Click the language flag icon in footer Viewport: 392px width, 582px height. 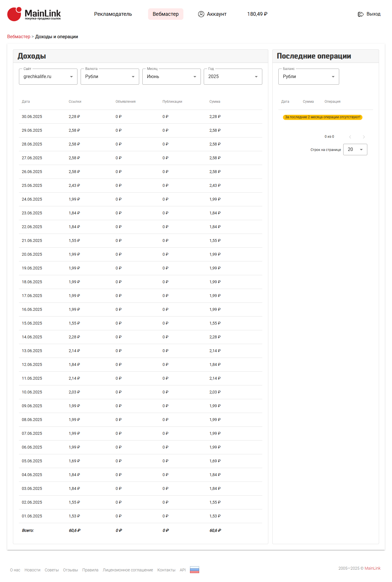pyautogui.click(x=194, y=570)
